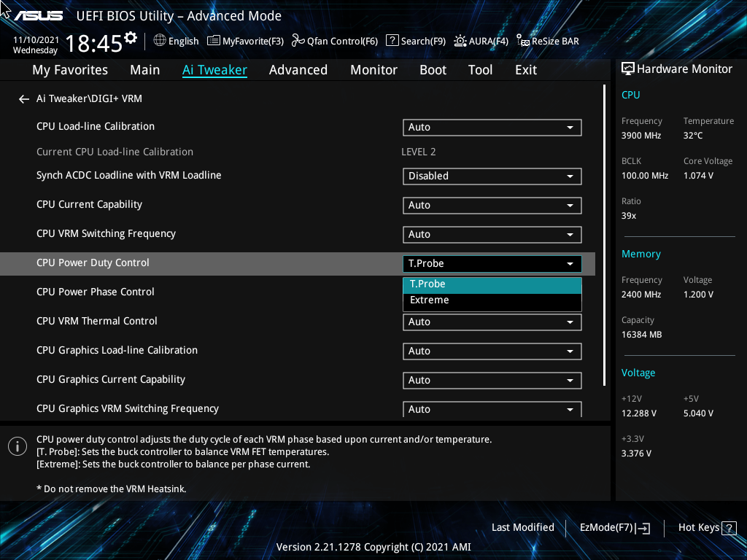The height and width of the screenshot is (560, 747).
Task: Click the settings list vertical scrollbar
Action: coord(605,236)
